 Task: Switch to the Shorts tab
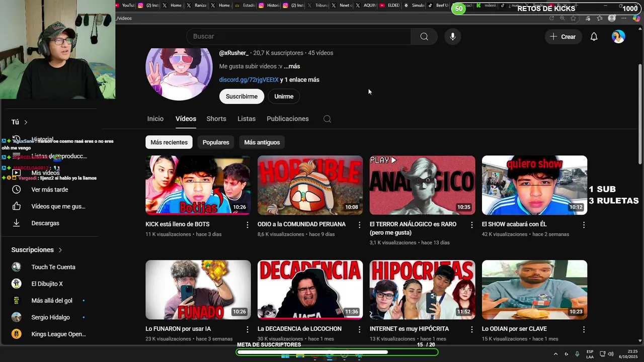(x=216, y=119)
